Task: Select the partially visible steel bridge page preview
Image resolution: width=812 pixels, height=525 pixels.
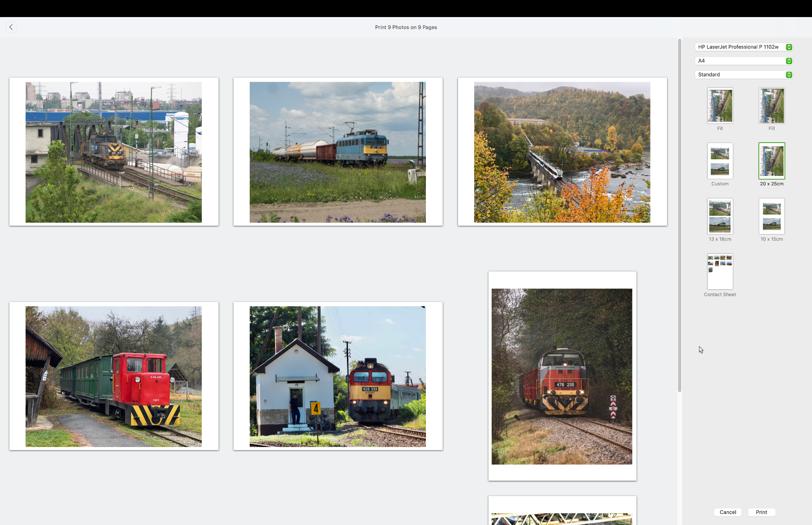Action: [562, 510]
